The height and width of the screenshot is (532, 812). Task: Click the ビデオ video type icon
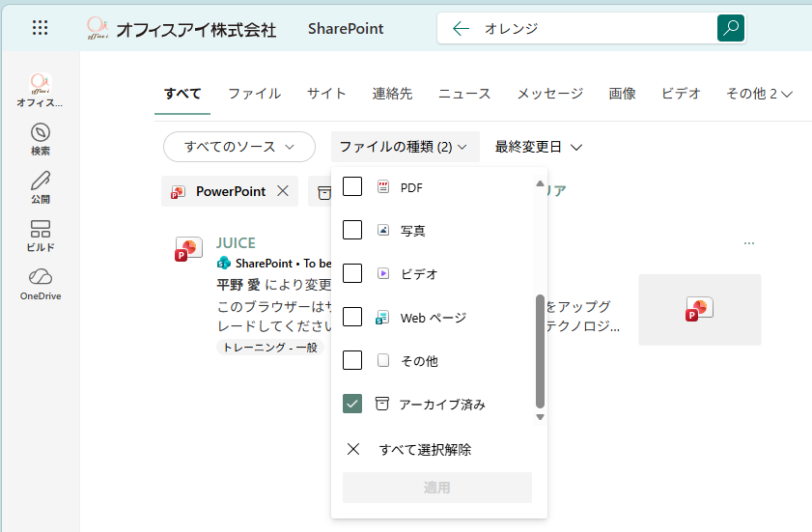[x=383, y=273]
